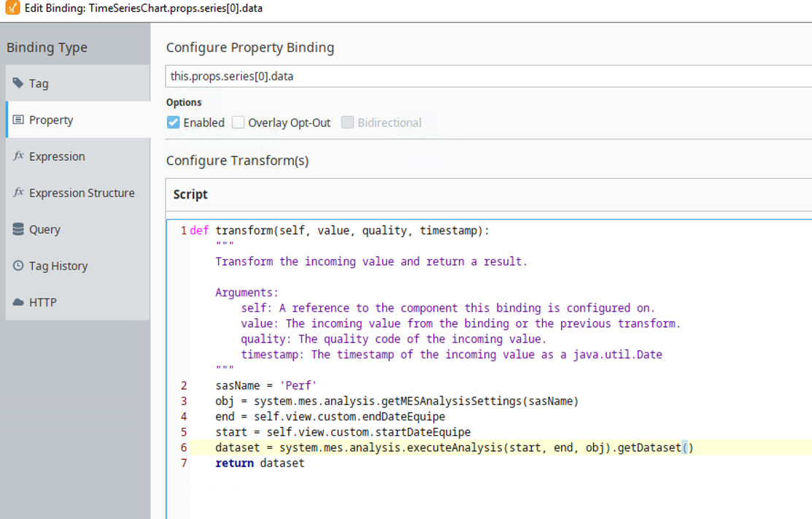Choose the Expression Structure binding type
This screenshot has height=519, width=812.
pyautogui.click(x=77, y=193)
